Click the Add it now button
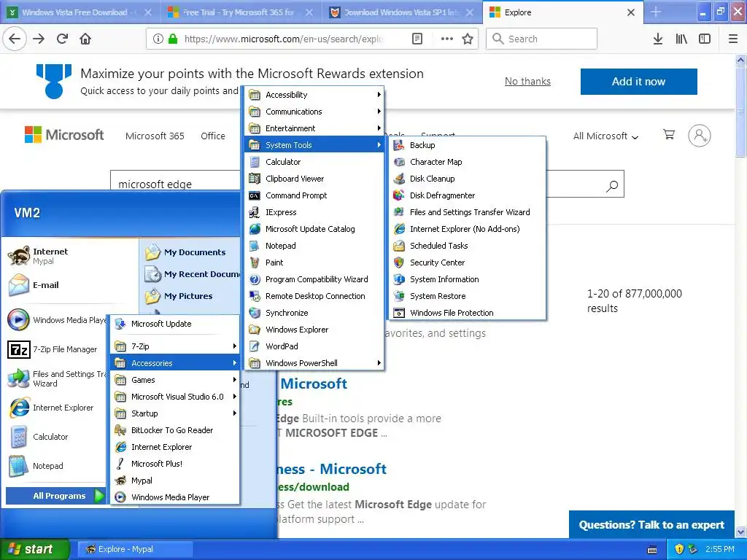The width and height of the screenshot is (747, 560). 638,82
